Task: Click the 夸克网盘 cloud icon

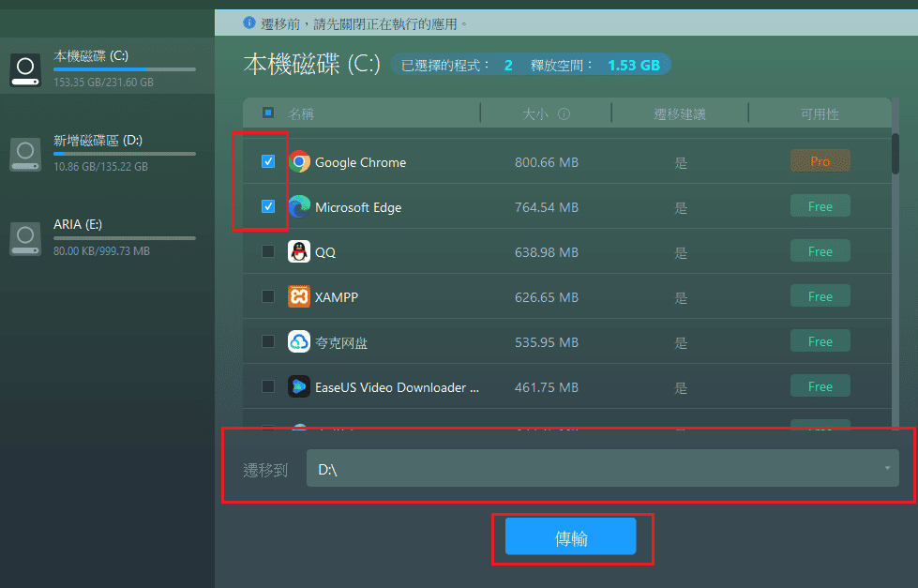Action: point(300,341)
